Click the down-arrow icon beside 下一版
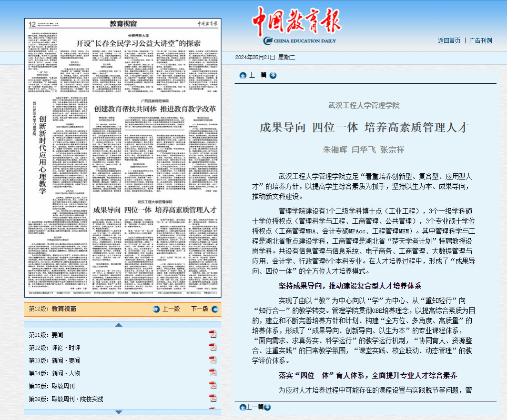The width and height of the screenshot is (507, 420). 213,309
